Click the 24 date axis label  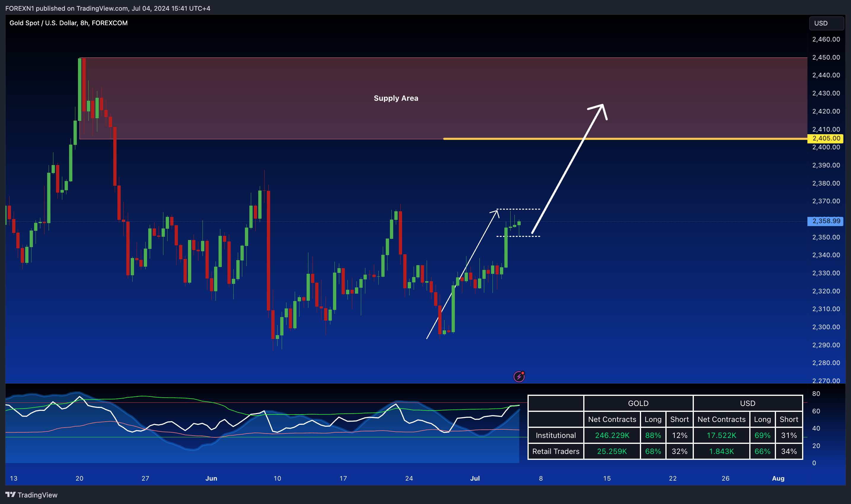pos(409,478)
